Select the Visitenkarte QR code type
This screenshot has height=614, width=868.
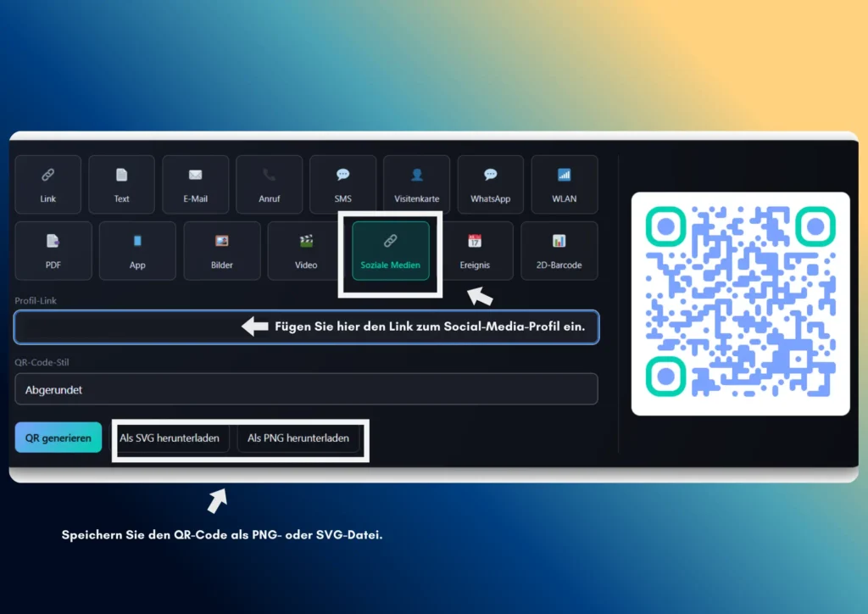coord(416,184)
